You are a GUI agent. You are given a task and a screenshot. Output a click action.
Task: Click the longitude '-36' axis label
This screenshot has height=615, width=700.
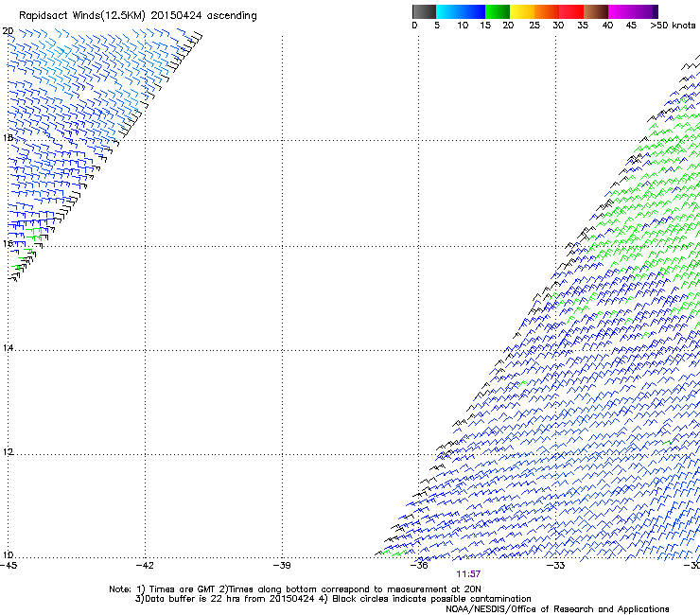click(419, 566)
